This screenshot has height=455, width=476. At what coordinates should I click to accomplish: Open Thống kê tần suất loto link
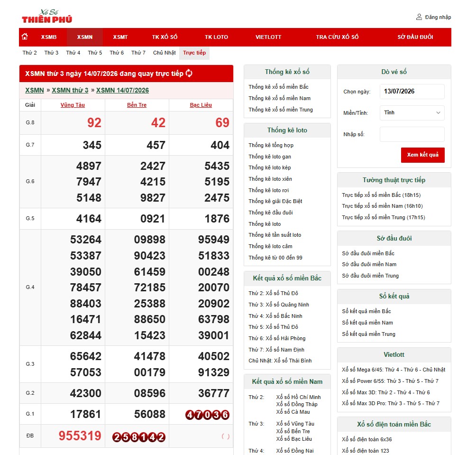click(275, 235)
